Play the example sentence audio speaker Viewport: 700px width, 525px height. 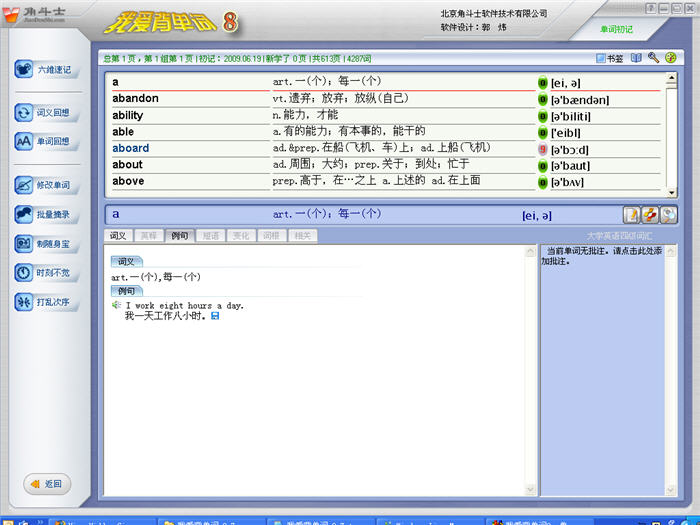117,305
